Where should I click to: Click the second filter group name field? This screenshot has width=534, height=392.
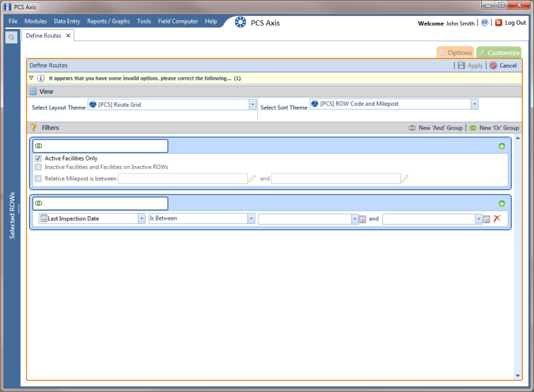point(100,203)
